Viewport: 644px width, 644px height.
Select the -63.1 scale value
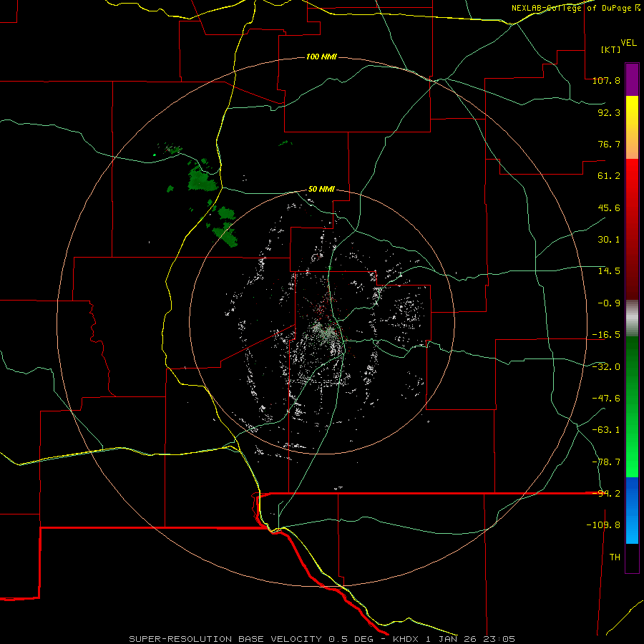(606, 430)
